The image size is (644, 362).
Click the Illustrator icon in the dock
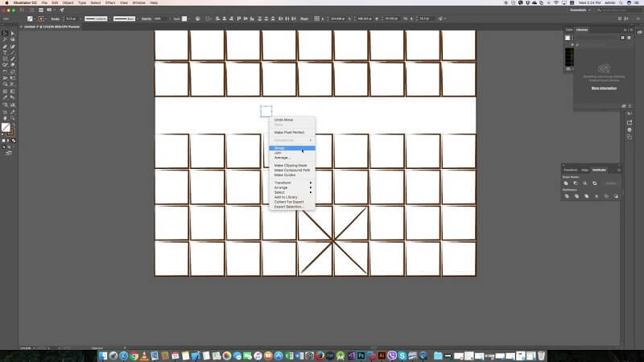[382, 356]
